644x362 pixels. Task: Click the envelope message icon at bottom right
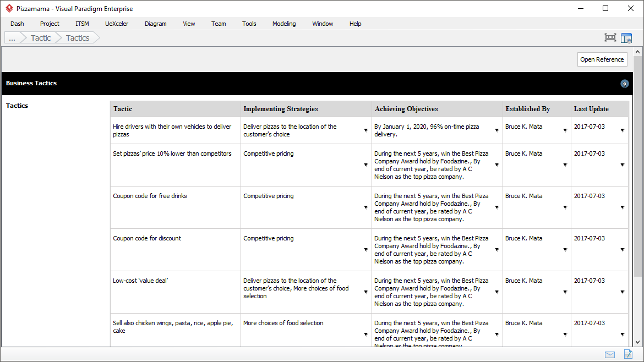coord(610,355)
